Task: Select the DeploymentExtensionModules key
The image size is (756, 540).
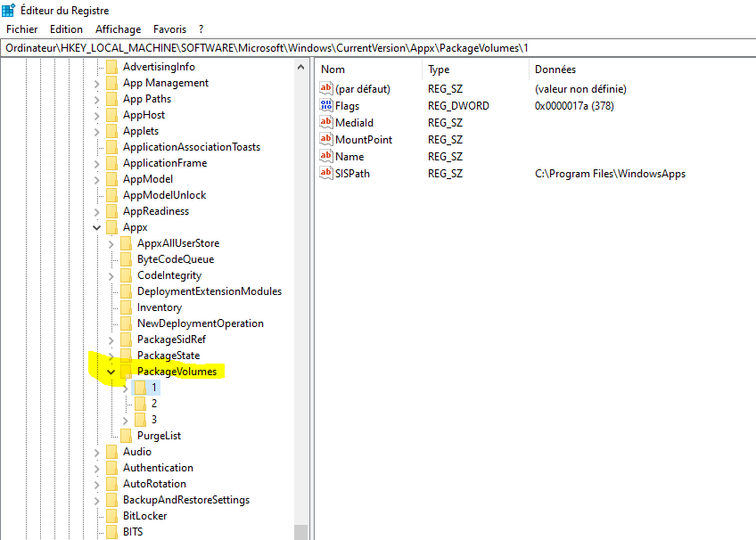Action: 210,291
